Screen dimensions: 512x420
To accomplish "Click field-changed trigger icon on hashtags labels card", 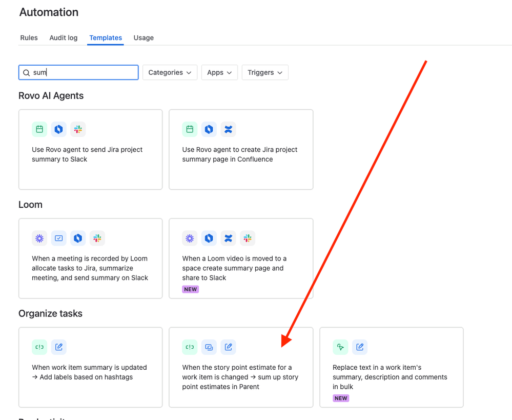I will click(39, 347).
